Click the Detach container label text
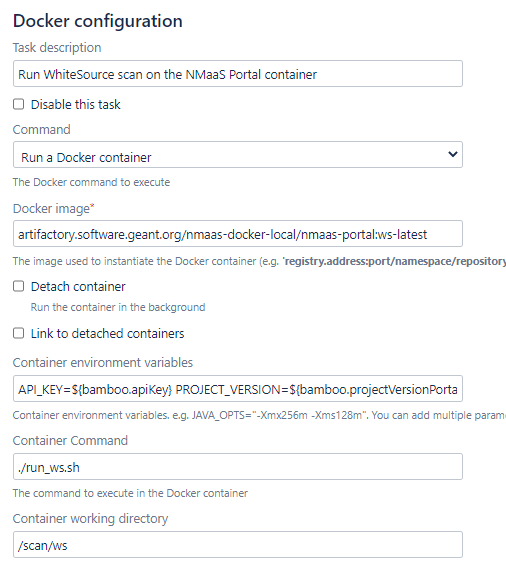The height and width of the screenshot is (568, 506). (x=78, y=287)
